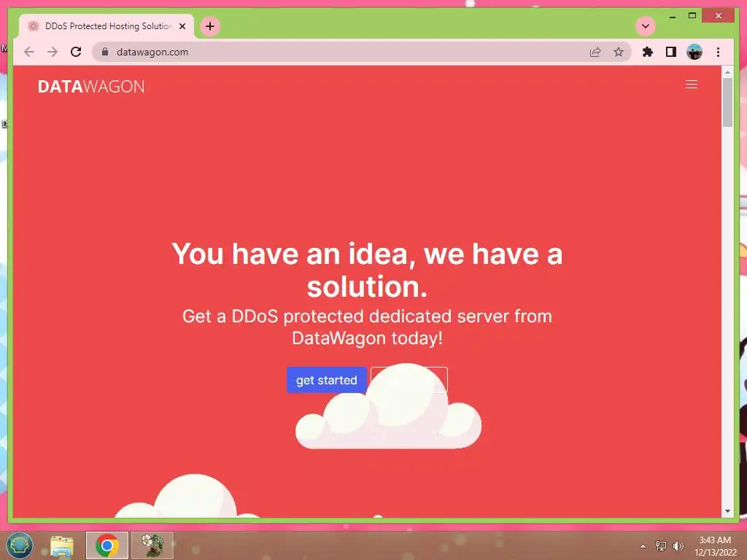Open the volume speaker tray icon
Image resolution: width=747 pixels, height=560 pixels.
pyautogui.click(x=678, y=545)
